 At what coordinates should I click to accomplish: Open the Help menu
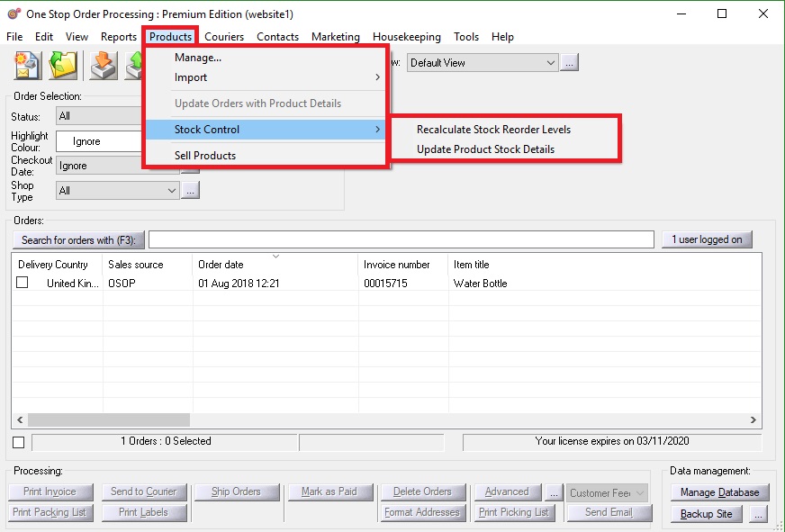pos(502,37)
